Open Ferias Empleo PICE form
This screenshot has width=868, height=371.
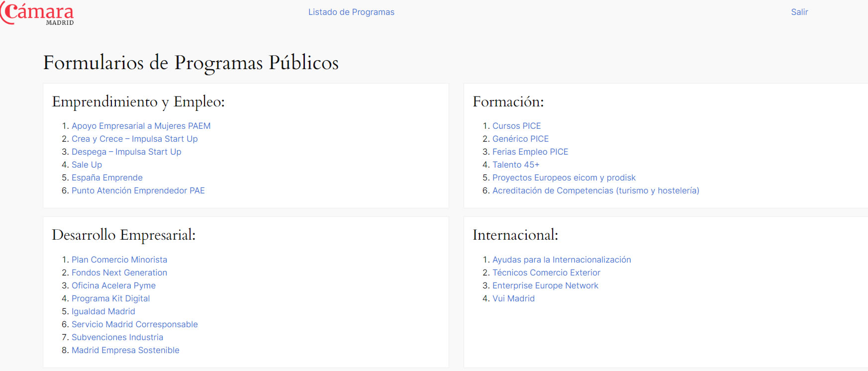(530, 152)
